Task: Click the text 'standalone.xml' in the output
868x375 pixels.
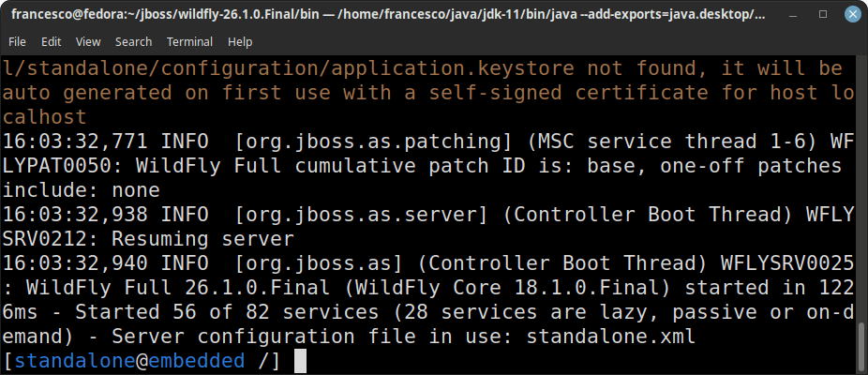Action: click(610, 337)
